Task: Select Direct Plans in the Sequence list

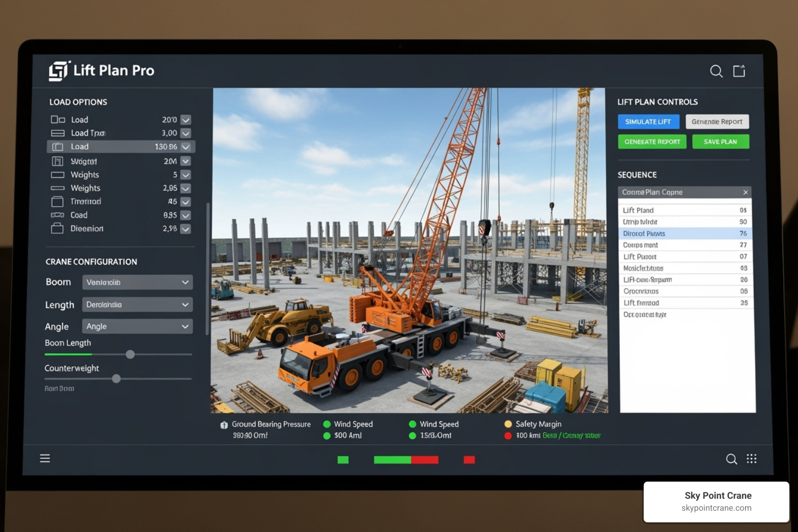Action: tap(675, 233)
